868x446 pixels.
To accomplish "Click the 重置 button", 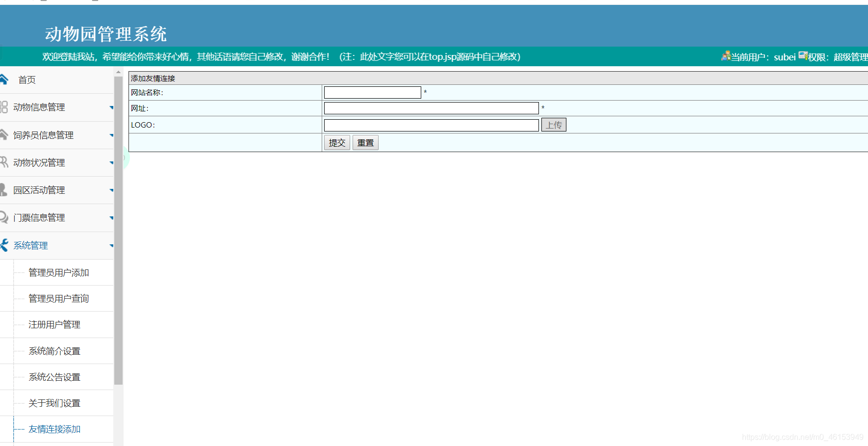I will [x=365, y=143].
